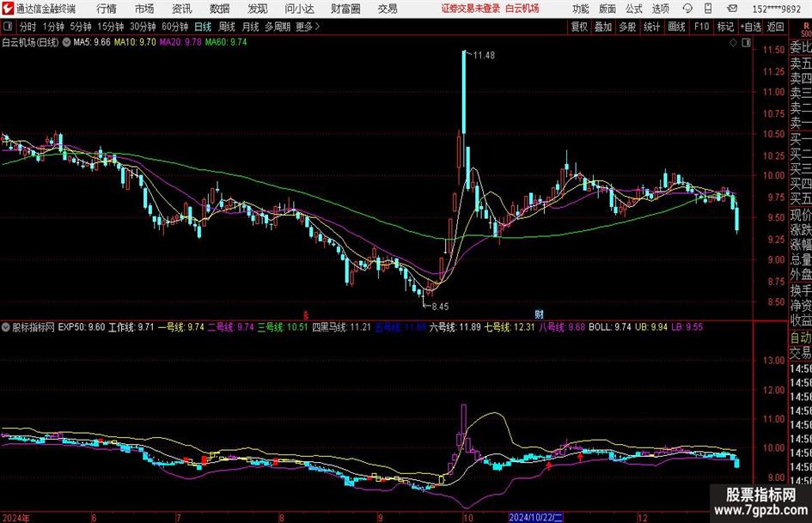The width and height of the screenshot is (812, 523).
Task: Add stock with +自选 button
Action: (x=751, y=27)
